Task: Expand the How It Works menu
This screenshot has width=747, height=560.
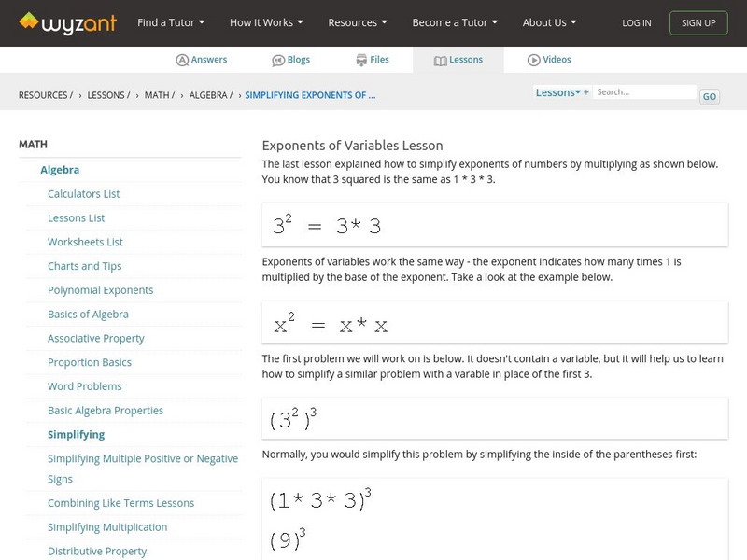Action: (x=266, y=22)
